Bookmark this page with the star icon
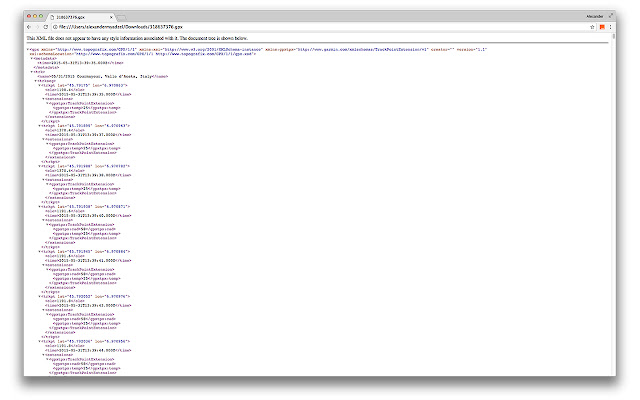The image size is (640, 400). coord(592,27)
